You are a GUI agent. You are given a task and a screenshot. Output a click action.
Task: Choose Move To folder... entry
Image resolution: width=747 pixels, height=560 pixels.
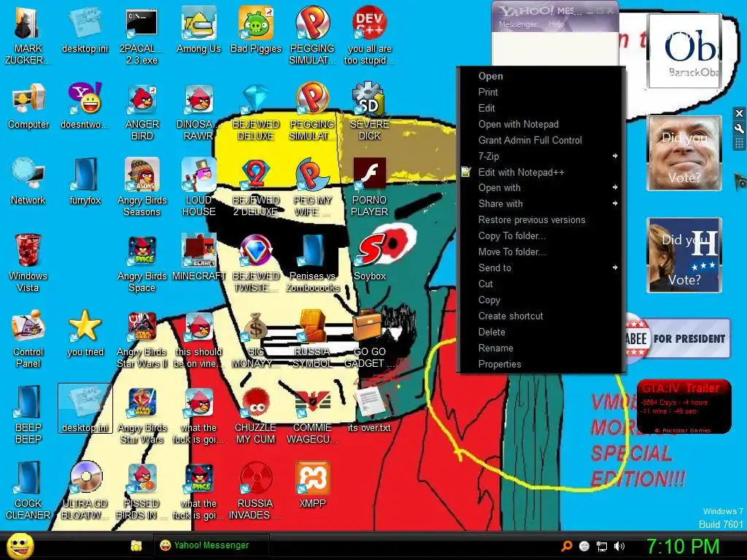[x=541, y=252]
